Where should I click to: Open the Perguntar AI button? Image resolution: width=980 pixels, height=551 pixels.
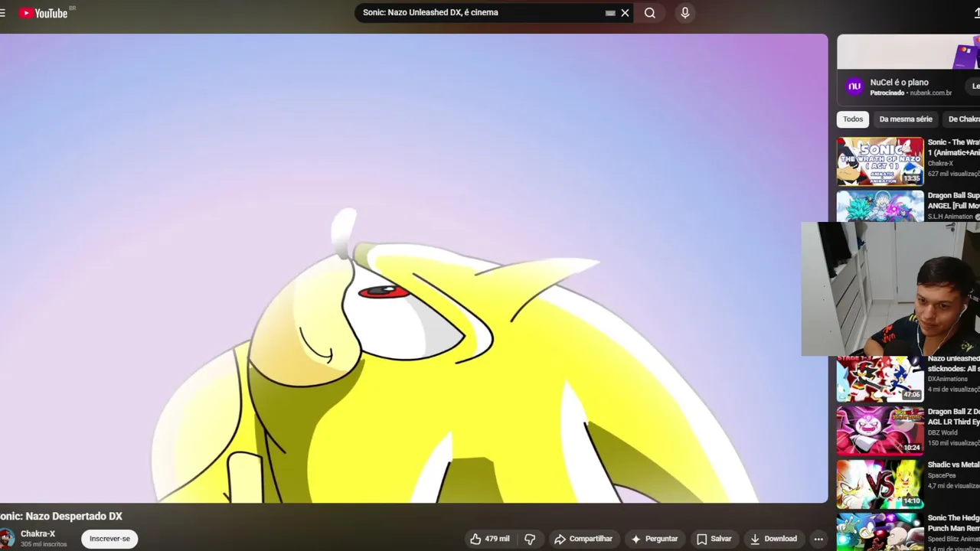click(x=654, y=539)
